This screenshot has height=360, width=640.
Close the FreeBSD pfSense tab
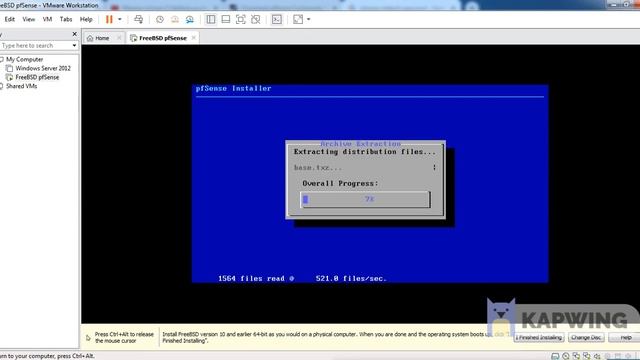pos(193,38)
